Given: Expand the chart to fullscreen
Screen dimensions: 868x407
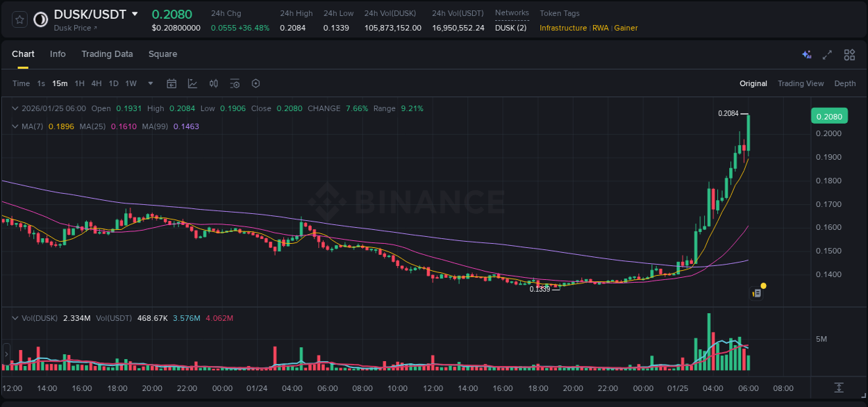Looking at the screenshot, I should click(x=827, y=54).
